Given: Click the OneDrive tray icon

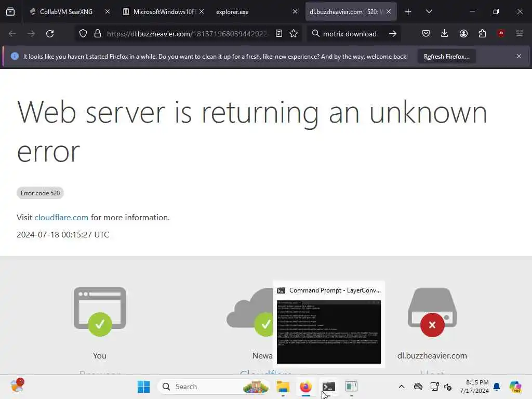Looking at the screenshot, I should 418,387.
